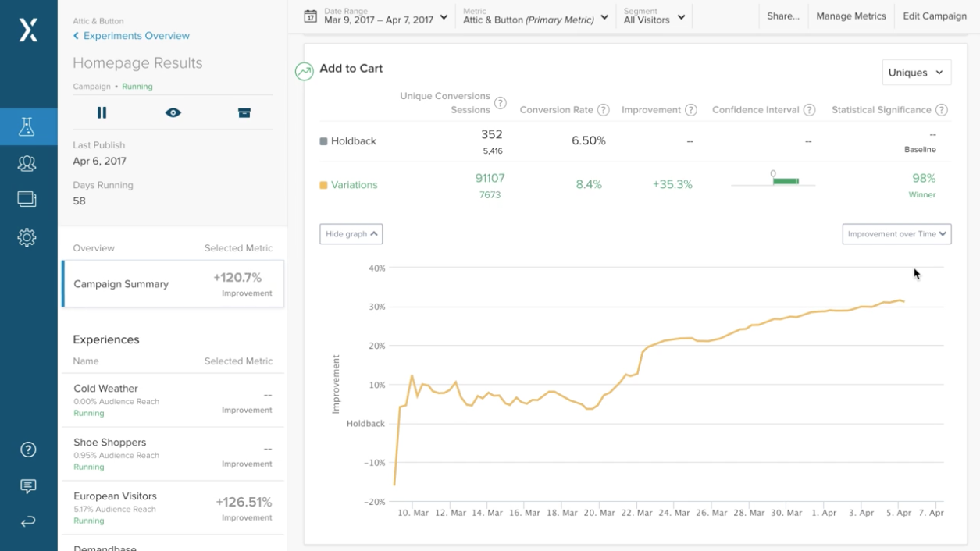Archive the campaign using the archive icon
Image resolution: width=980 pixels, height=551 pixels.
(x=244, y=112)
